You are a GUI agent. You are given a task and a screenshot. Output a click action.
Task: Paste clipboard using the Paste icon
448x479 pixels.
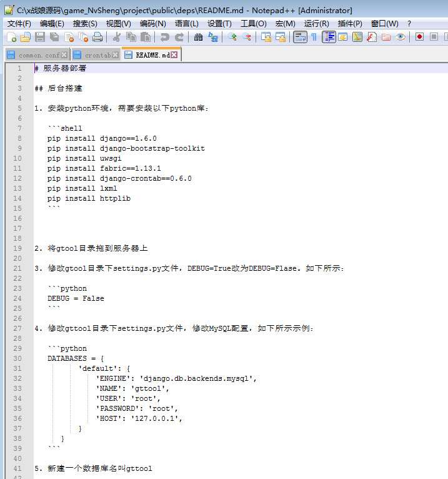click(x=146, y=38)
